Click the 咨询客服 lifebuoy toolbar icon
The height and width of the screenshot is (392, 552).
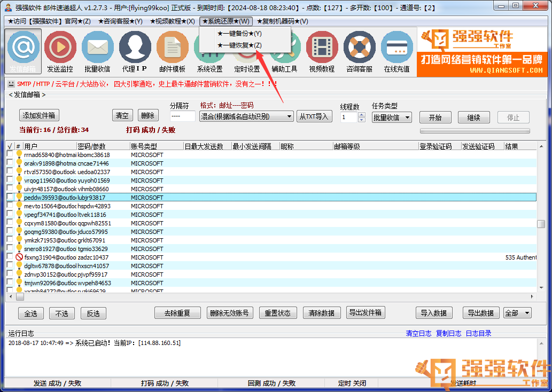click(x=359, y=52)
